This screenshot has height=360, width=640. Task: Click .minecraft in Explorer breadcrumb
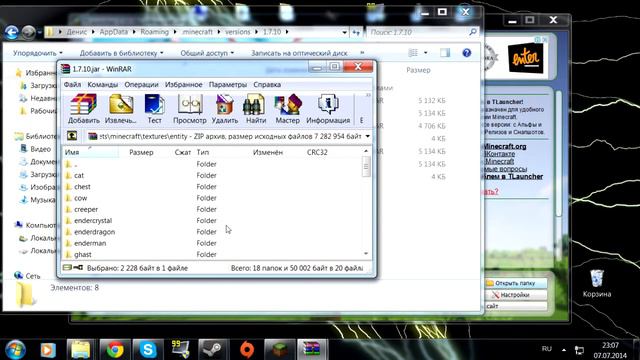click(197, 32)
